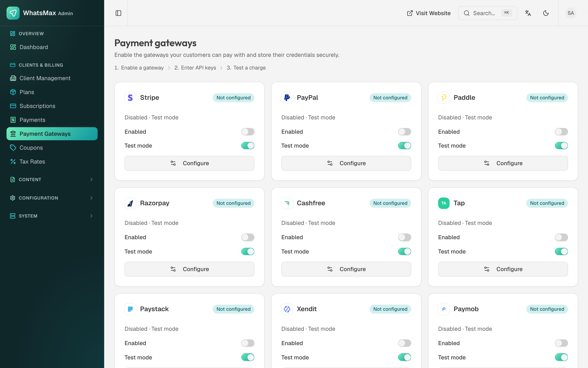This screenshot has width=588, height=368.
Task: Open the Plans menu item
Action: pos(52,92)
